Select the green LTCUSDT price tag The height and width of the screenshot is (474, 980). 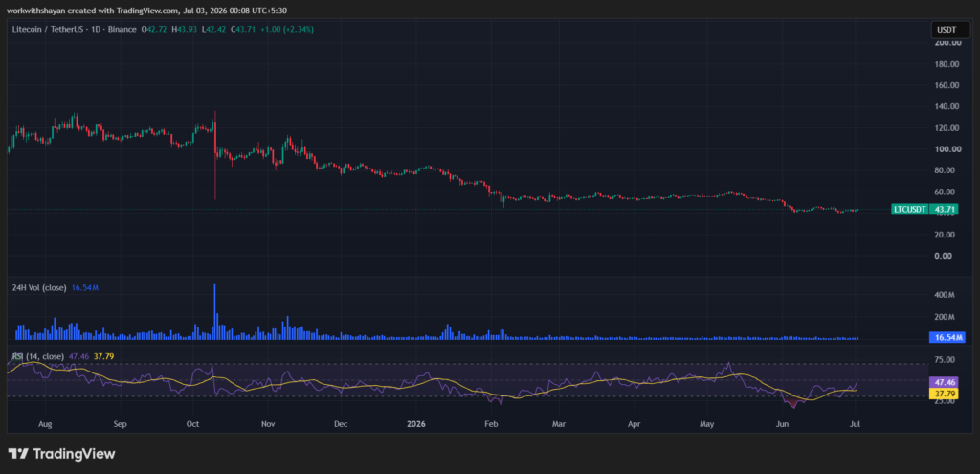coord(910,209)
